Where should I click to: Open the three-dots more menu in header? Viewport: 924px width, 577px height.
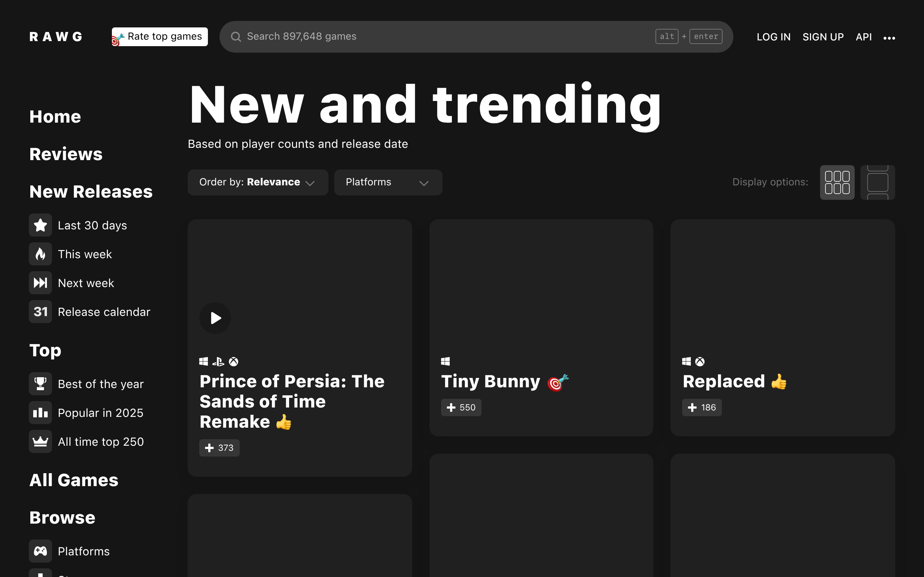click(889, 38)
